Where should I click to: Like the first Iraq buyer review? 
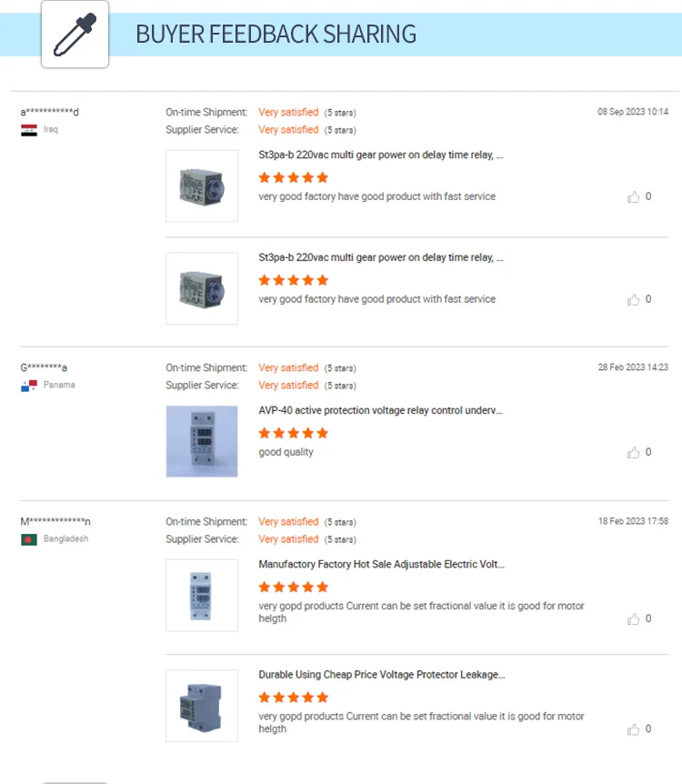(634, 197)
